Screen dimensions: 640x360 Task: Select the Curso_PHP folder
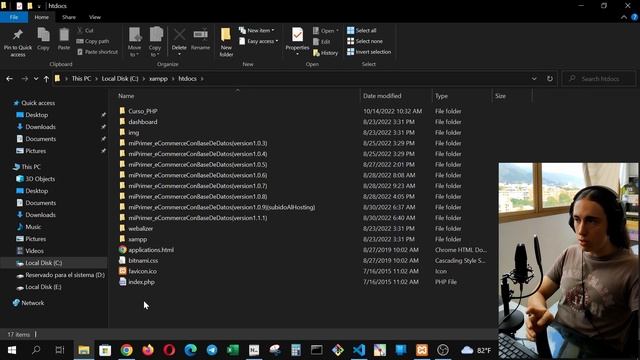point(143,111)
